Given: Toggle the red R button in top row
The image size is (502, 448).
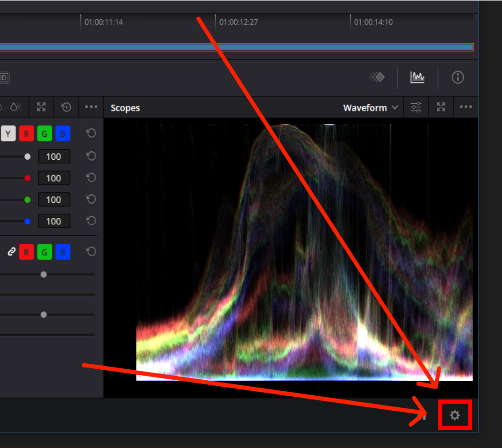Looking at the screenshot, I should click(26, 134).
